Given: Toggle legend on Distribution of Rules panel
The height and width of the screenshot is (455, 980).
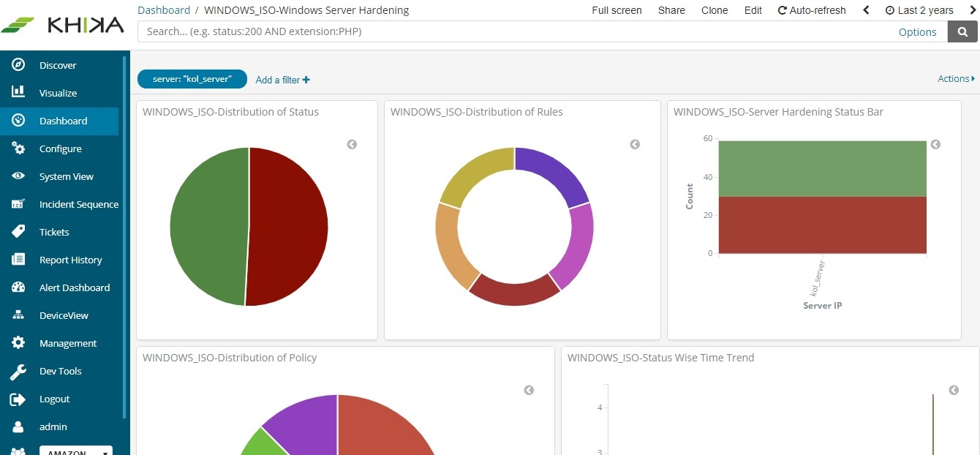Looking at the screenshot, I should pyautogui.click(x=635, y=144).
